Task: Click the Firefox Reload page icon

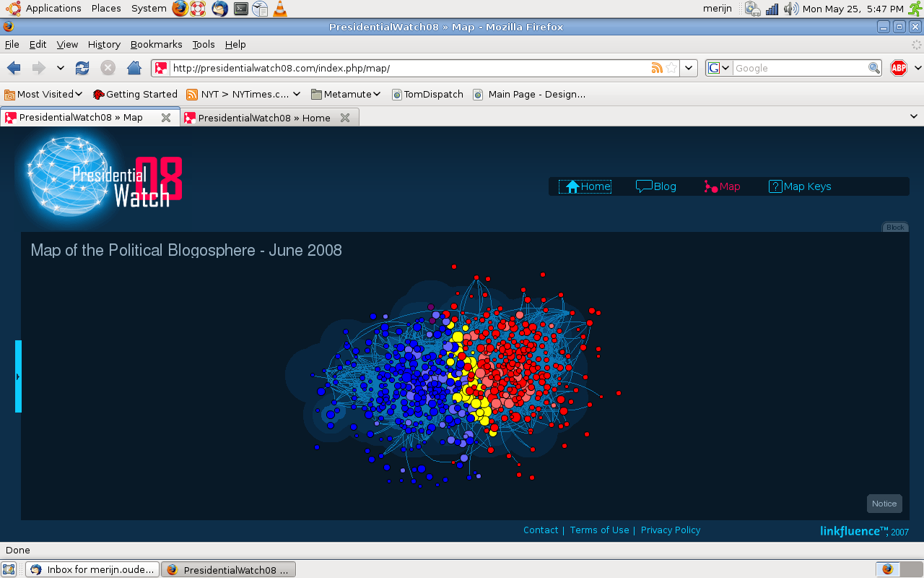Action: [82, 68]
